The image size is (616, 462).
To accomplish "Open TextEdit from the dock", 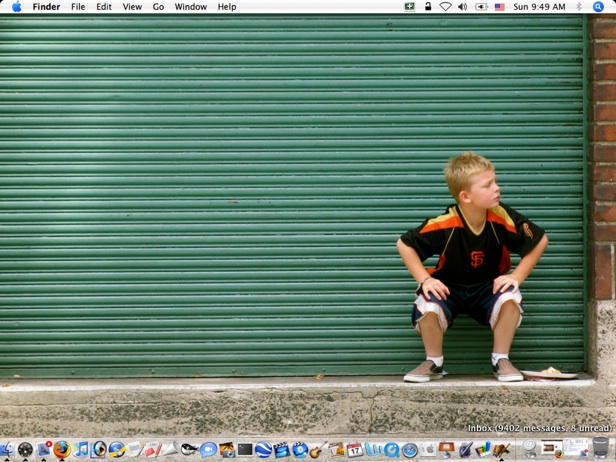I will point(136,449).
